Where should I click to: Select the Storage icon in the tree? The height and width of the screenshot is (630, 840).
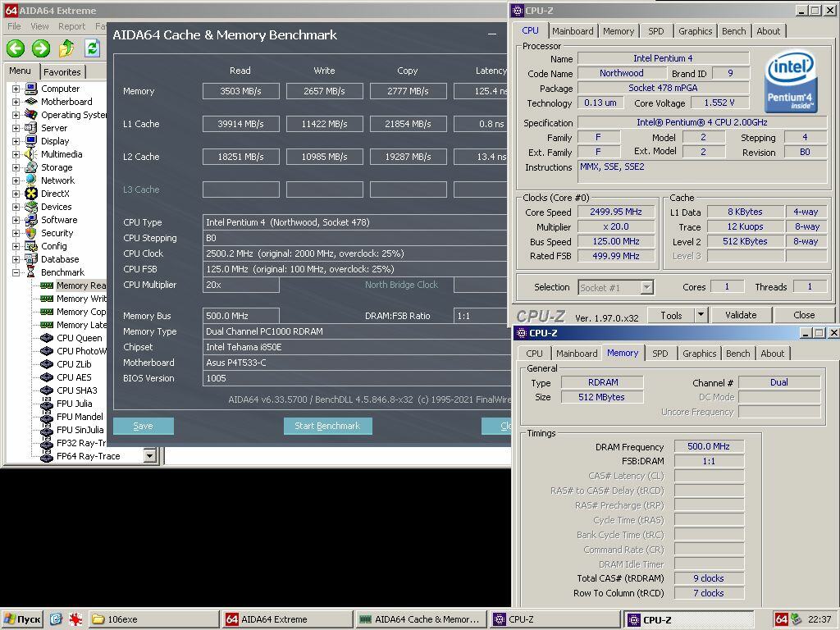(x=31, y=167)
